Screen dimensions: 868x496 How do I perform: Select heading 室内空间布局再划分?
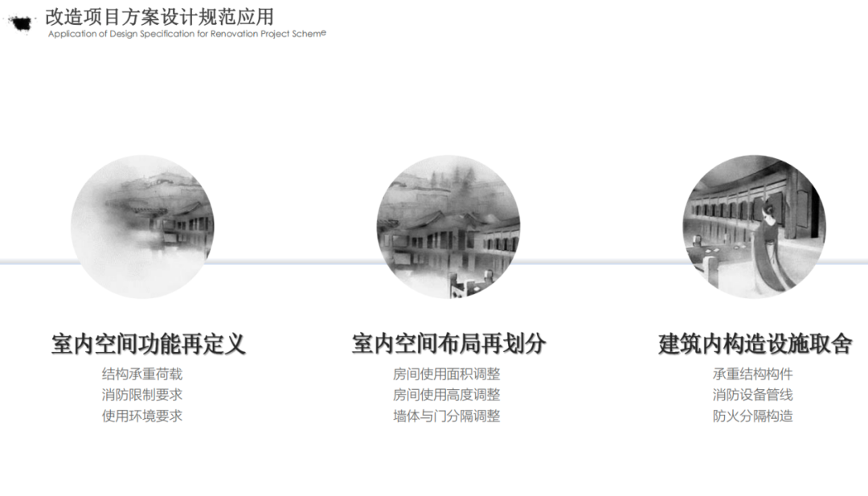[x=449, y=344]
